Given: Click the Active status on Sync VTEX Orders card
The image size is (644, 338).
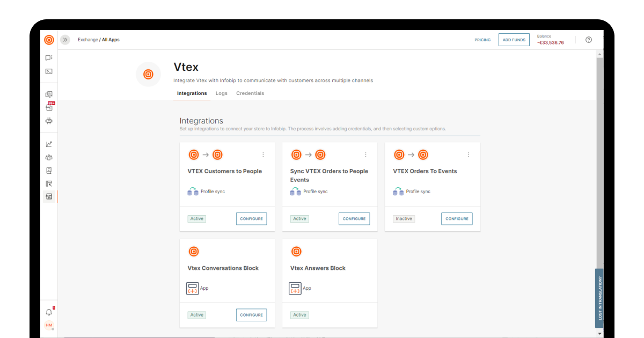Looking at the screenshot, I should coord(299,219).
